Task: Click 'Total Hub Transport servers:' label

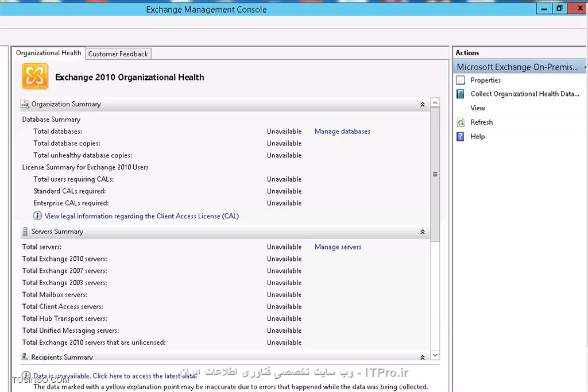Action: pos(64,319)
